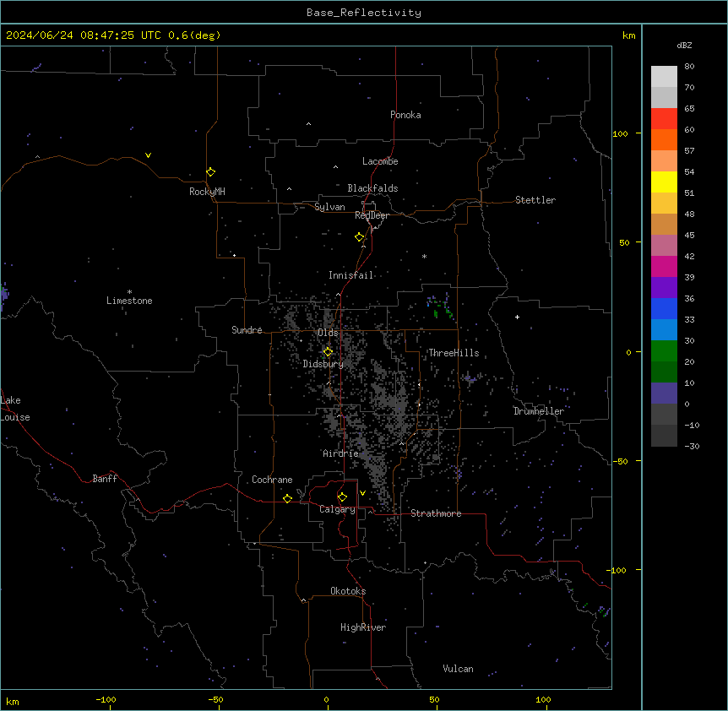Click the Vulcan label

pos(459,669)
